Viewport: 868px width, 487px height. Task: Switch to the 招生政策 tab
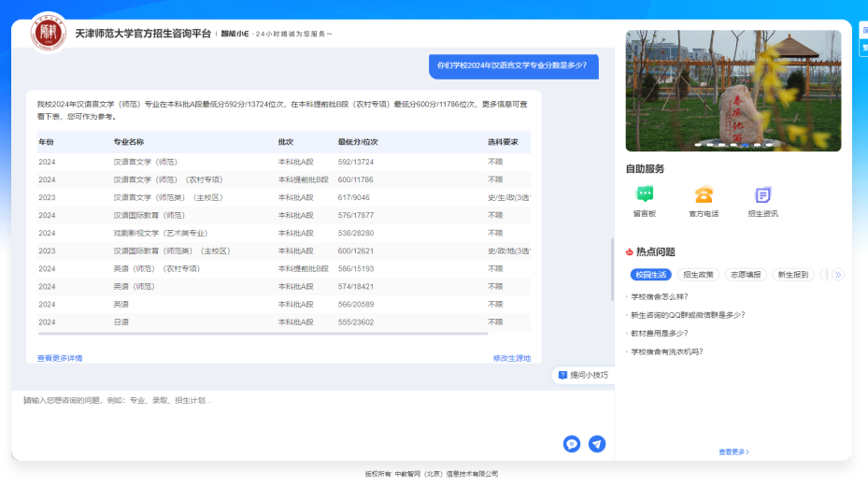[x=698, y=275]
